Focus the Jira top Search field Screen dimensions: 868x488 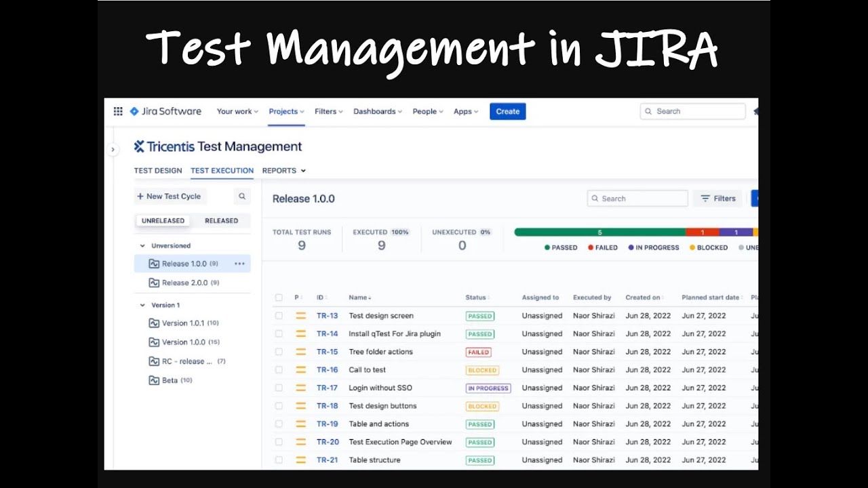click(x=692, y=111)
